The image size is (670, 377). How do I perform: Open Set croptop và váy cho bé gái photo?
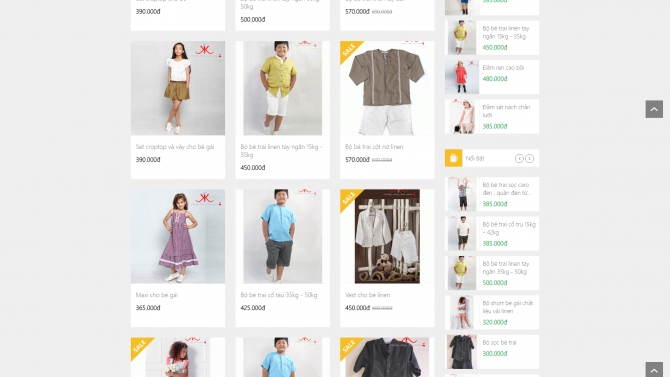(x=178, y=88)
